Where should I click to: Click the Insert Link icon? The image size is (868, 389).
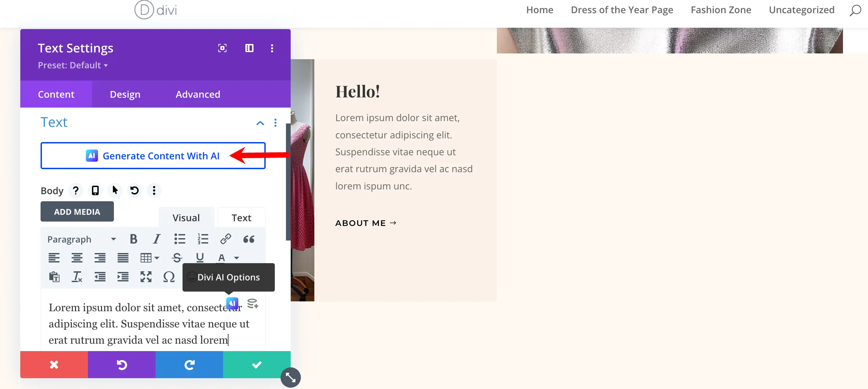(226, 239)
